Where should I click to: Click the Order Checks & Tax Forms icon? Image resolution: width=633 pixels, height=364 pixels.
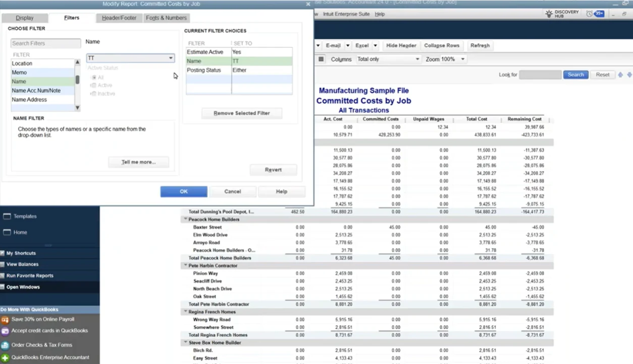point(5,345)
